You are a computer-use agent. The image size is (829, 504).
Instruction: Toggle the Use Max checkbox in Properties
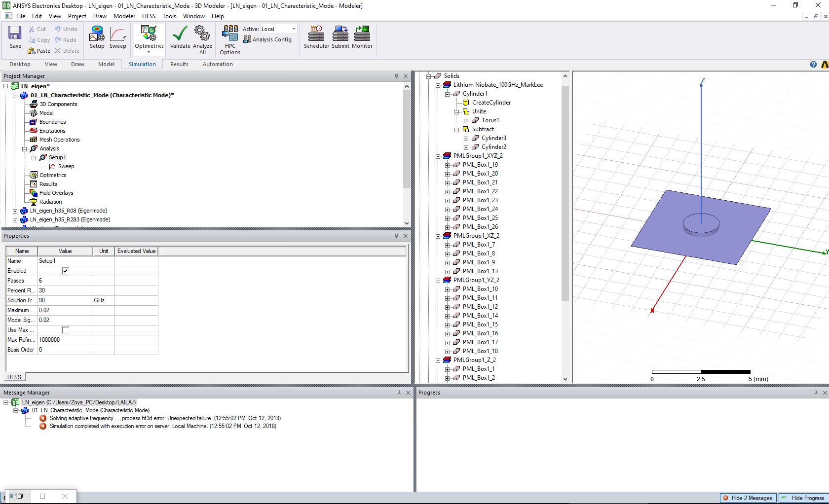(65, 330)
